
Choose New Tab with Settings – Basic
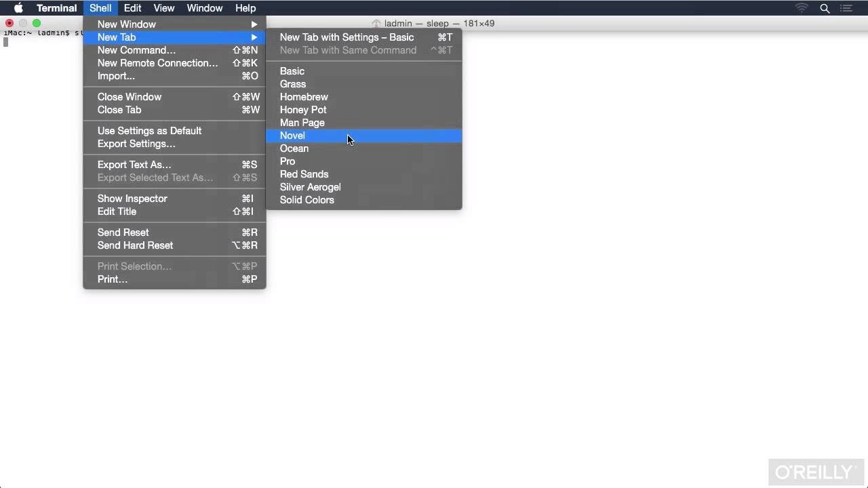tap(347, 37)
